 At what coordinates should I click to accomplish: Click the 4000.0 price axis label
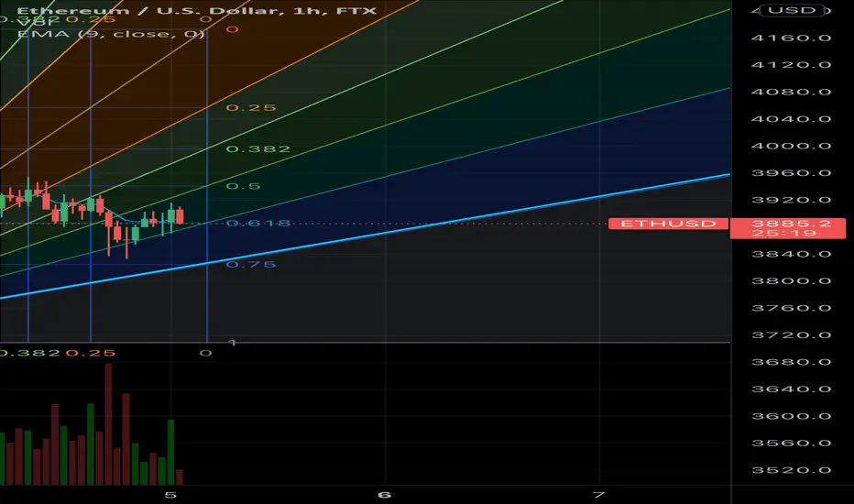(x=791, y=146)
